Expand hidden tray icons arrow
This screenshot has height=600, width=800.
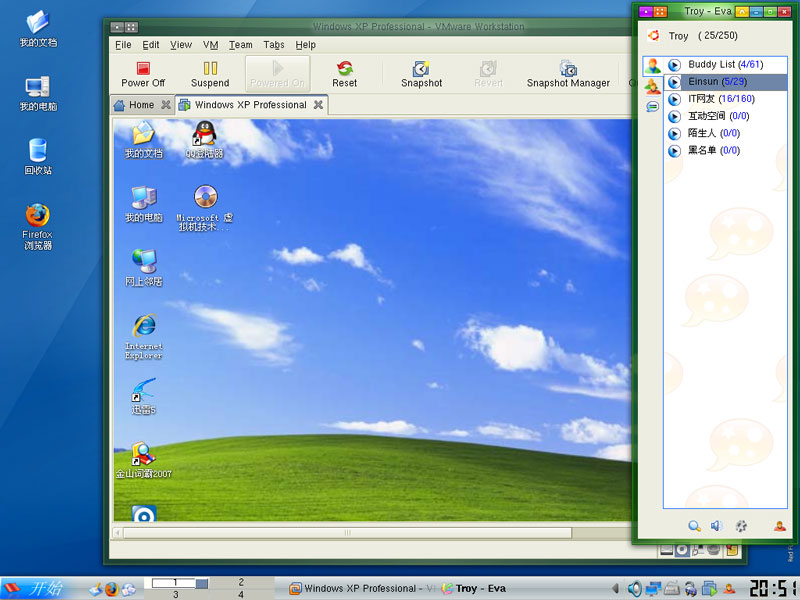(x=615, y=589)
